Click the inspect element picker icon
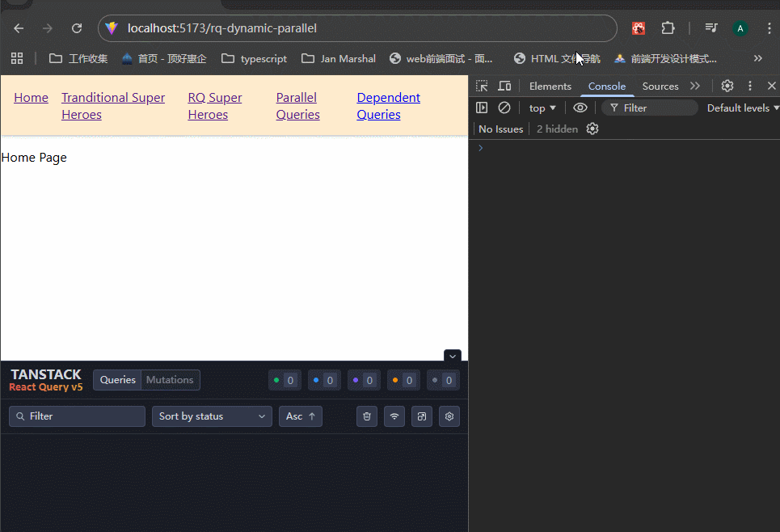Image resolution: width=780 pixels, height=532 pixels. tap(482, 87)
